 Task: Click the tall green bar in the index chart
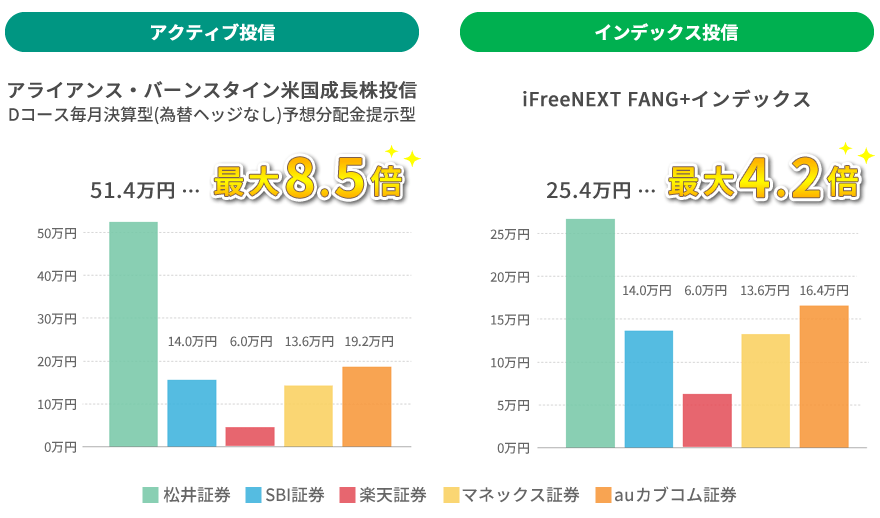(590, 333)
